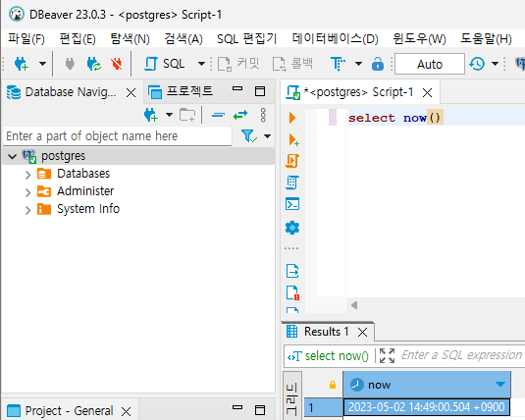Expand the Databases folder
The width and height of the screenshot is (525, 420).
(27, 175)
